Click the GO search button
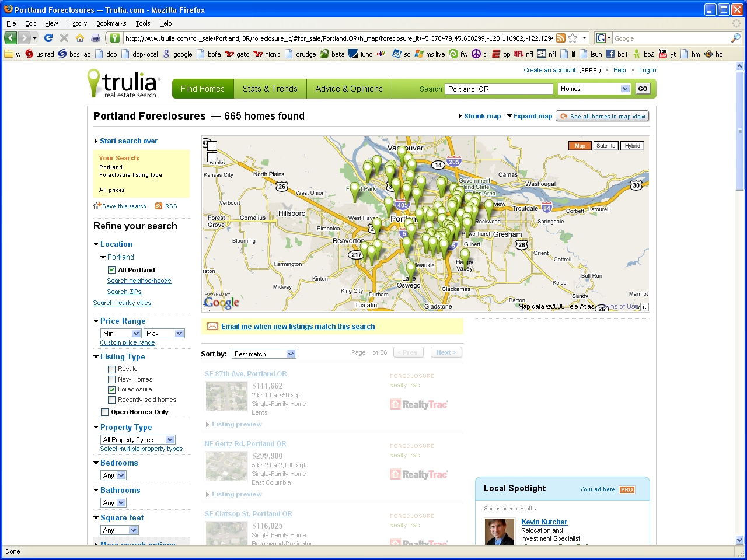This screenshot has height=560, width=747. [x=643, y=89]
